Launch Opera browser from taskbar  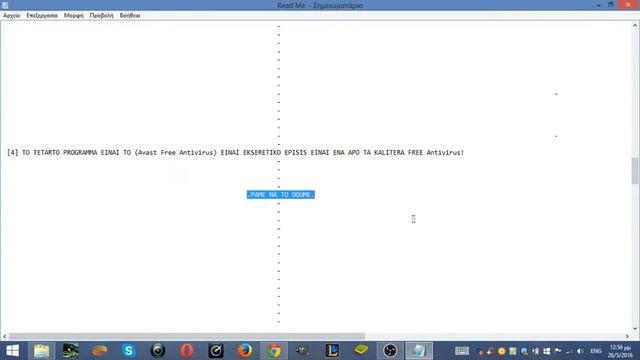187,351
